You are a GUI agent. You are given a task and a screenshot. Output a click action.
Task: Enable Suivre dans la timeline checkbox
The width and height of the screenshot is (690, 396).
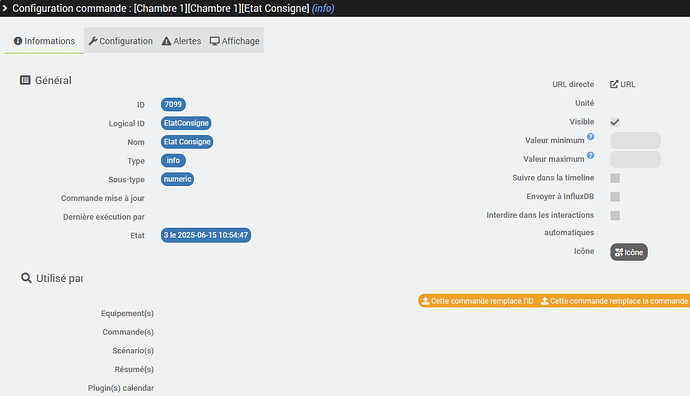coord(615,178)
